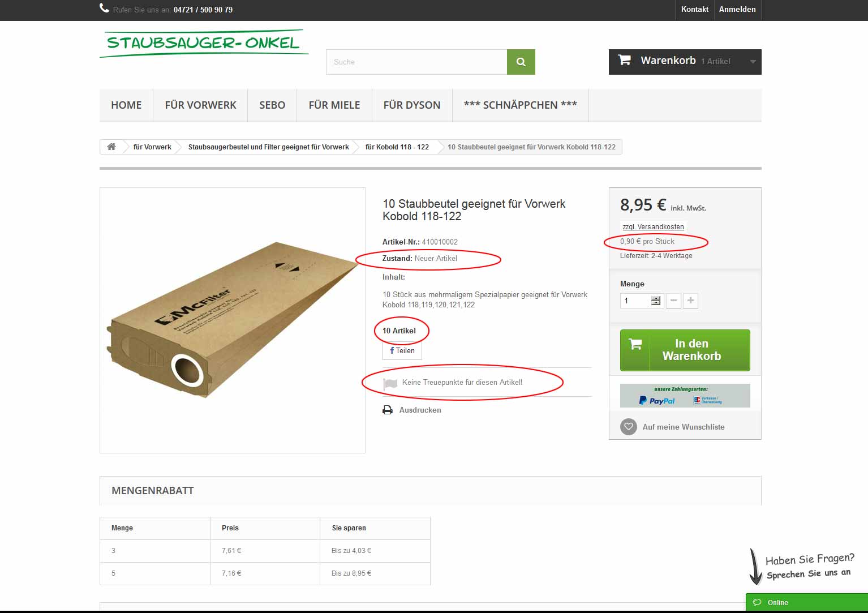
Task: Click the Lieferzeit: 2-4 Werktage text
Action: point(656,256)
